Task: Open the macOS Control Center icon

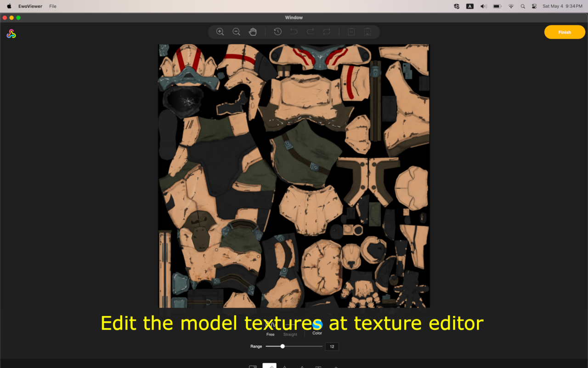Action: tap(534, 6)
